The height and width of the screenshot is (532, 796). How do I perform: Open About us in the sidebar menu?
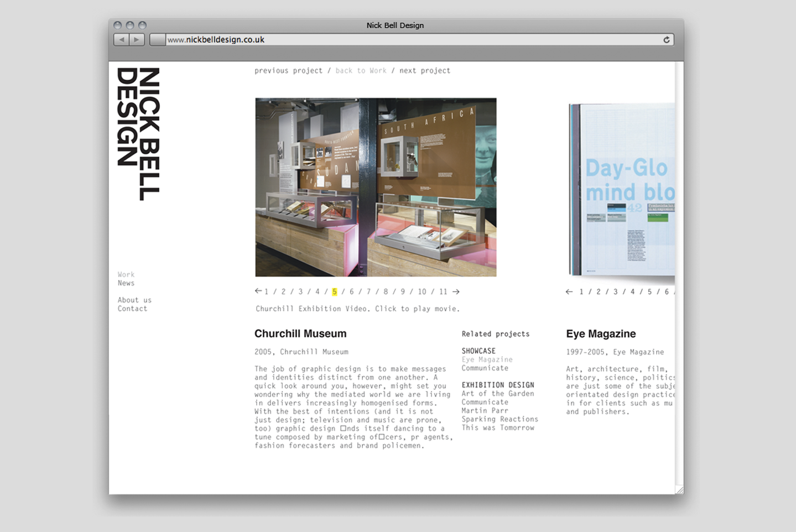point(134,300)
